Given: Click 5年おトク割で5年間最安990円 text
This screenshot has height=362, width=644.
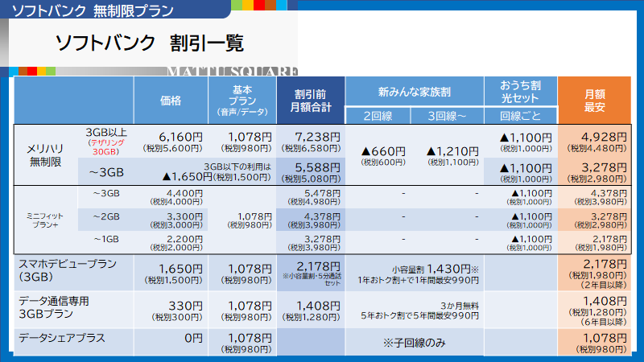Looking at the screenshot, I should [x=419, y=315].
